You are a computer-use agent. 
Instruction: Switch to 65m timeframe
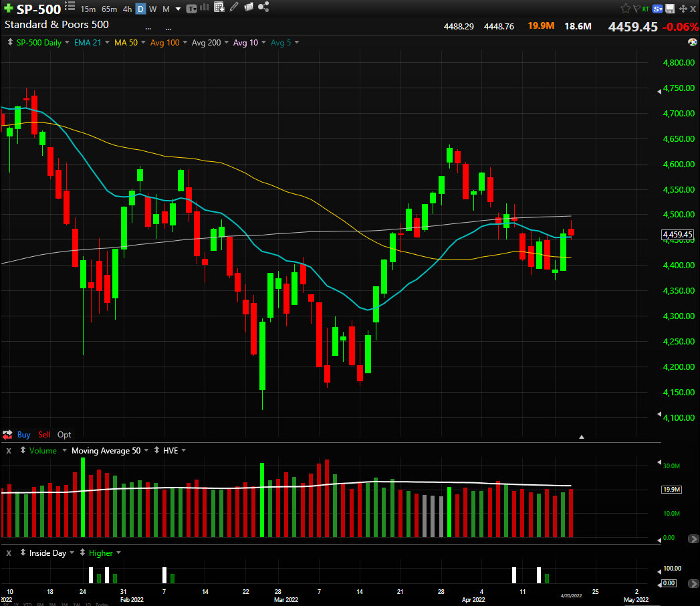110,9
